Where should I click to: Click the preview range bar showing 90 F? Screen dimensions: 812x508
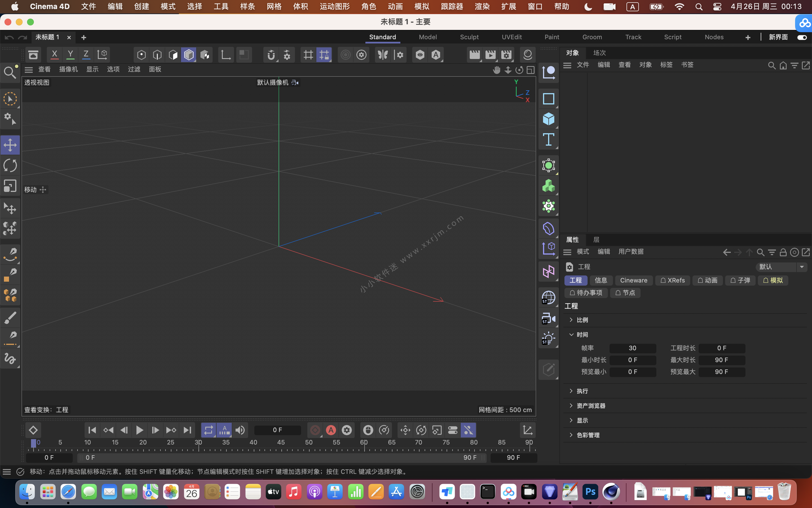282,457
